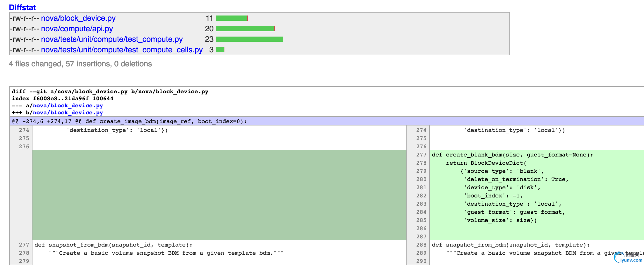Click the change bar for nova/compute/api.py
This screenshot has height=265, width=644.
click(245, 29)
